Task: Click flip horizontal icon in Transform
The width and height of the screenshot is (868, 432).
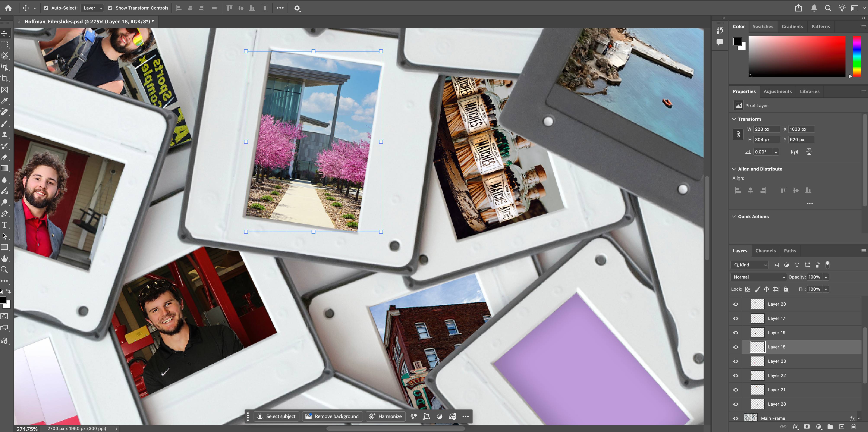Action: click(x=794, y=152)
